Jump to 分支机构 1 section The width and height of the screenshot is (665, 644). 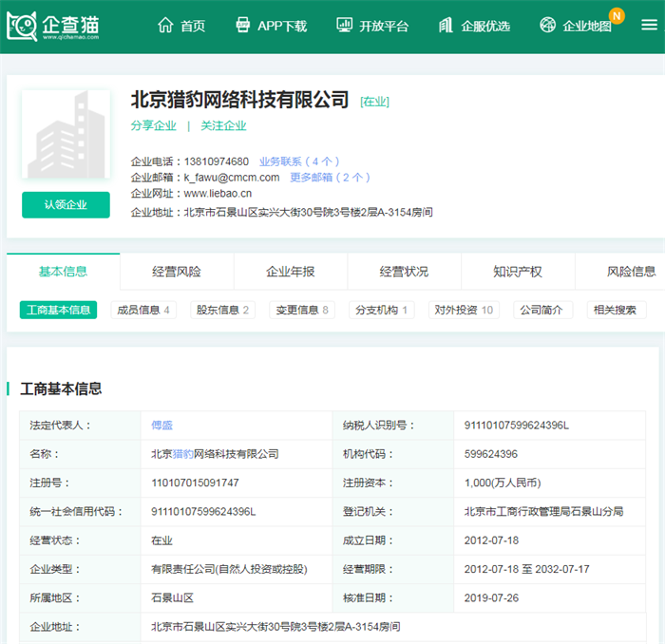(x=381, y=310)
